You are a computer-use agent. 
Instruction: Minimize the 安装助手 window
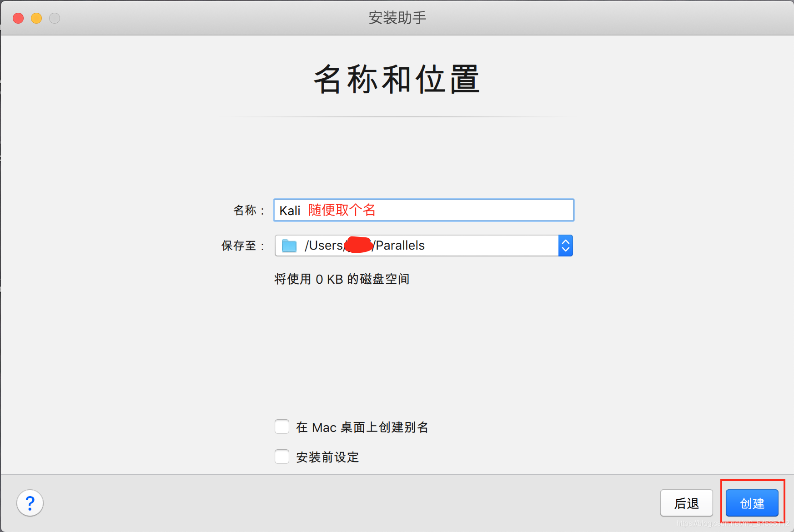click(36, 18)
